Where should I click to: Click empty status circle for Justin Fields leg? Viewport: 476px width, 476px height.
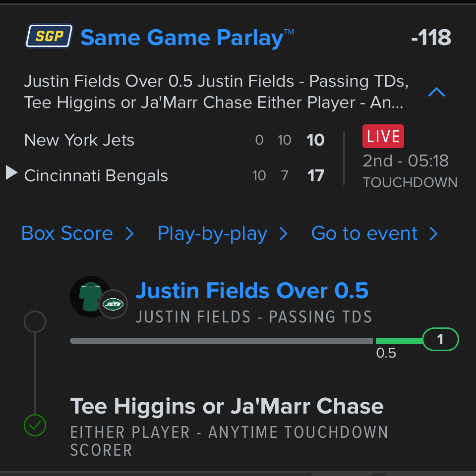pos(35,322)
